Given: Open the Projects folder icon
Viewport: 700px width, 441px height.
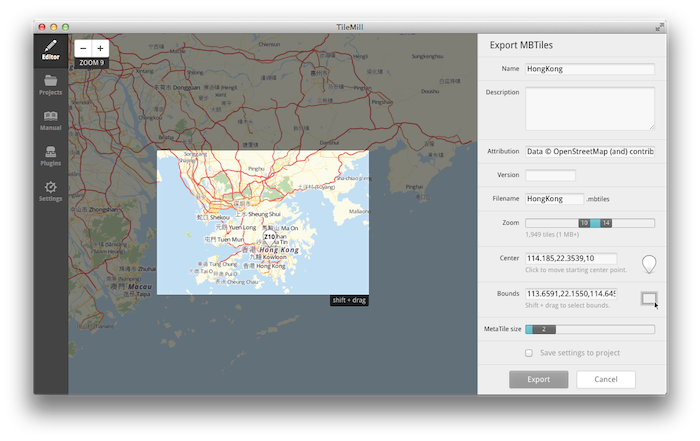Looking at the screenshot, I should tap(50, 84).
